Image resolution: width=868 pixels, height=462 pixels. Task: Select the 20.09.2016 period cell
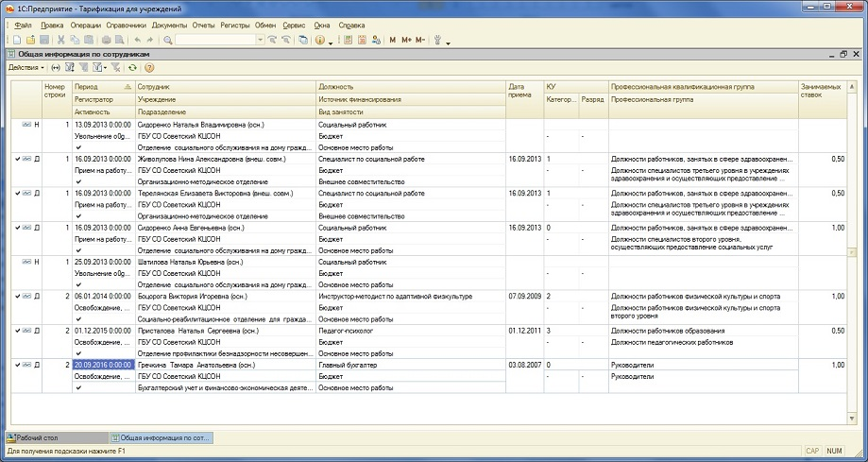(x=102, y=365)
